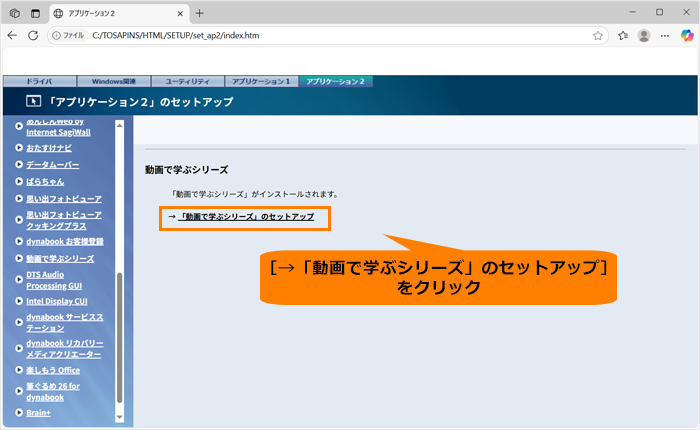Open the favorites list icon
Image resolution: width=700 pixels, height=430 pixels.
pos(623,36)
